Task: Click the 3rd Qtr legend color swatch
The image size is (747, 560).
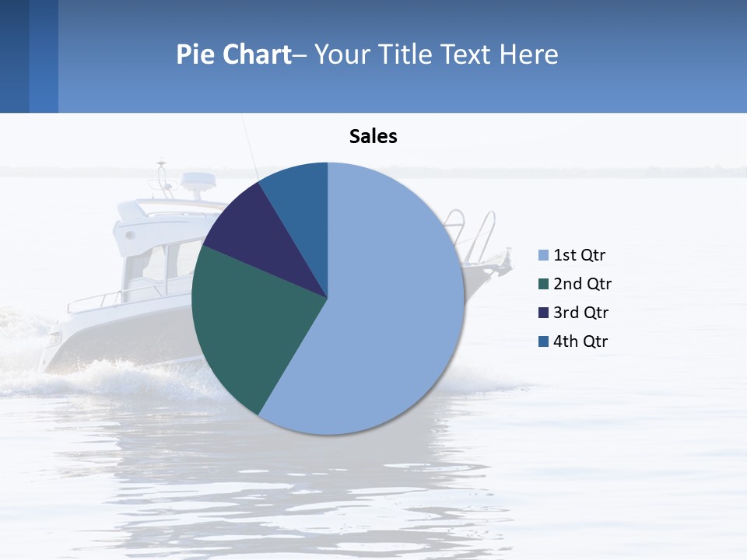Action: click(x=544, y=313)
